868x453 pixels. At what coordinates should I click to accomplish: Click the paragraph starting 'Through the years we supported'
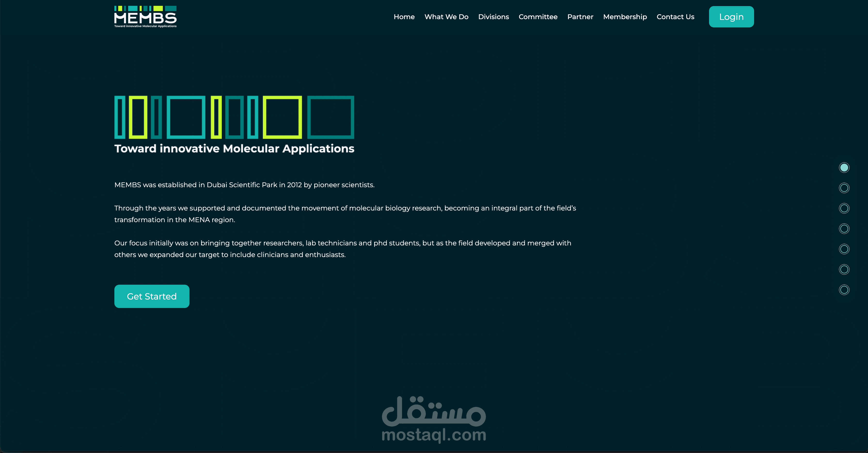coord(345,214)
